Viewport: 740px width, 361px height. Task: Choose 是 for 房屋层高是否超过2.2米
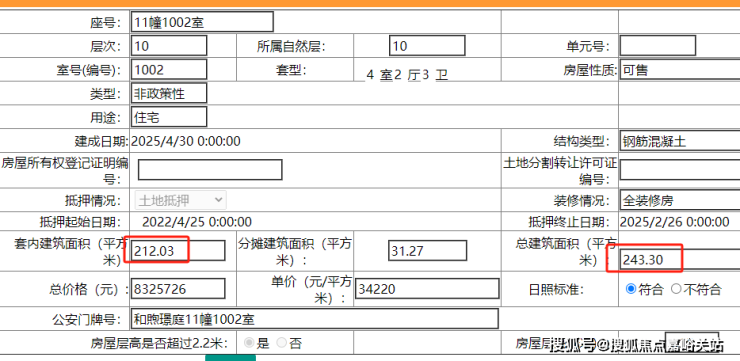point(248,343)
